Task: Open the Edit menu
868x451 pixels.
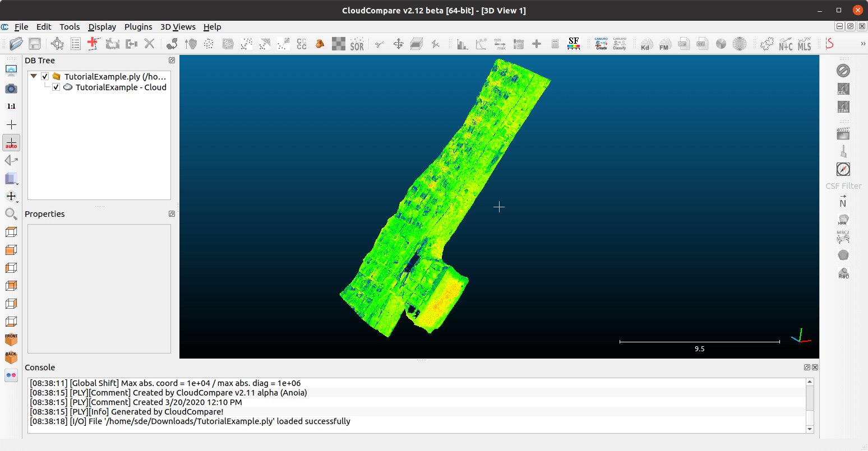Action: (44, 27)
